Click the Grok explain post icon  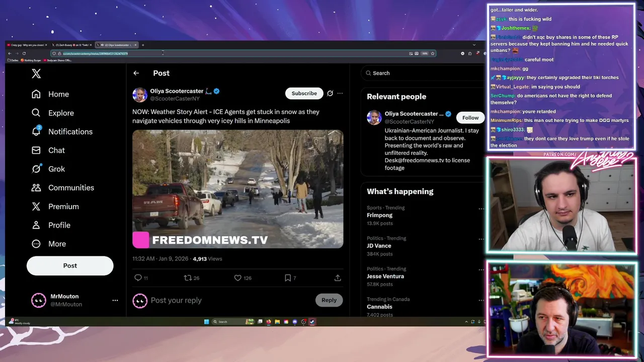(330, 93)
